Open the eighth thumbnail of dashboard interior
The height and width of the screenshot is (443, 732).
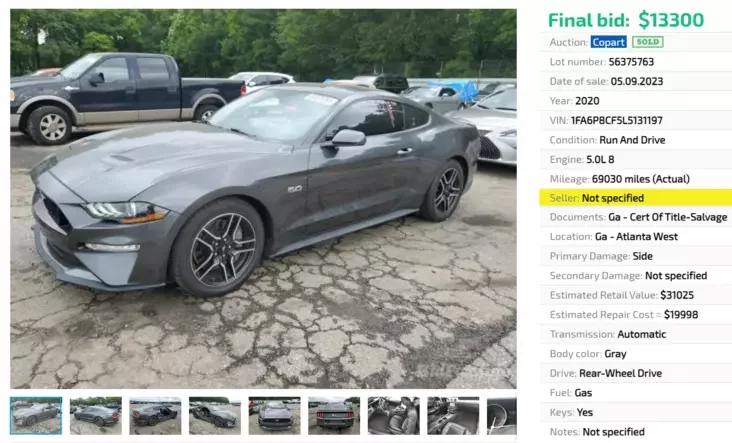coord(453,415)
